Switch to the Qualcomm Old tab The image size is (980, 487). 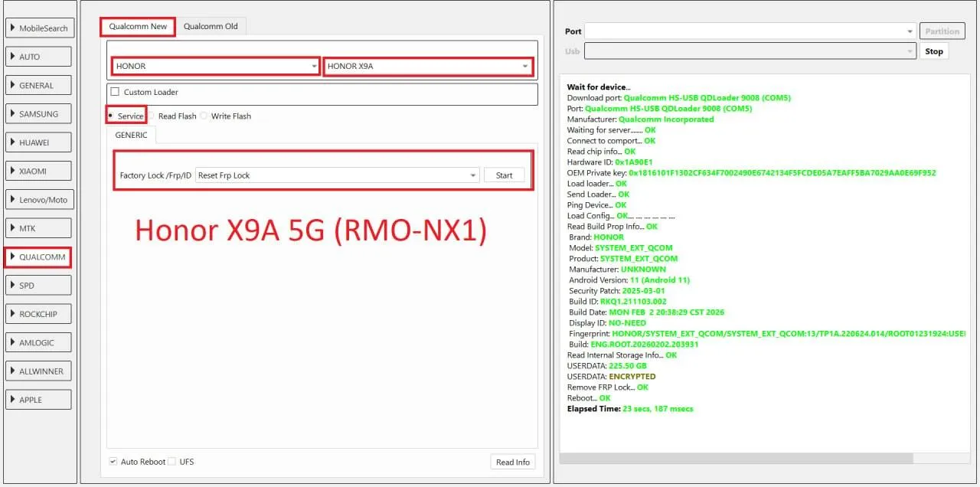coord(211,27)
